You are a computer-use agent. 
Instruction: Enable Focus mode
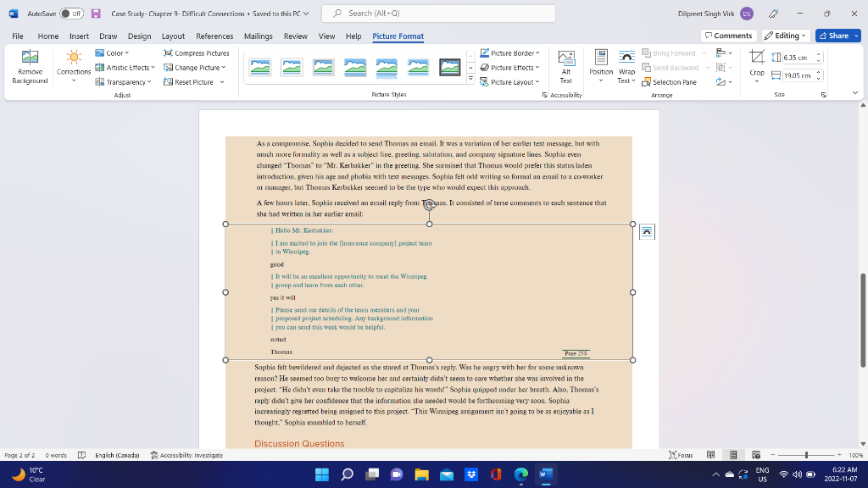681,455
